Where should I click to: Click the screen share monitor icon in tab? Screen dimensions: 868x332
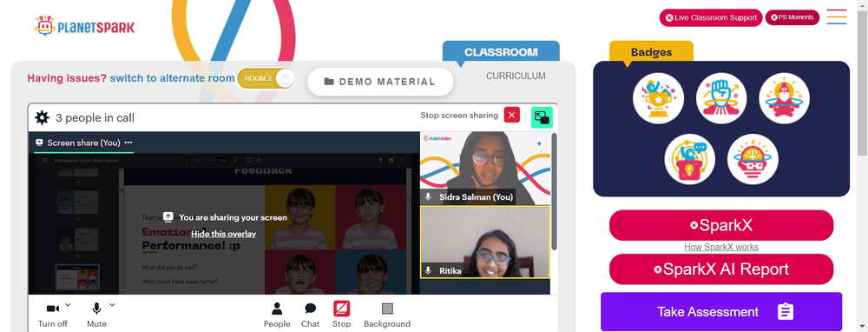39,143
